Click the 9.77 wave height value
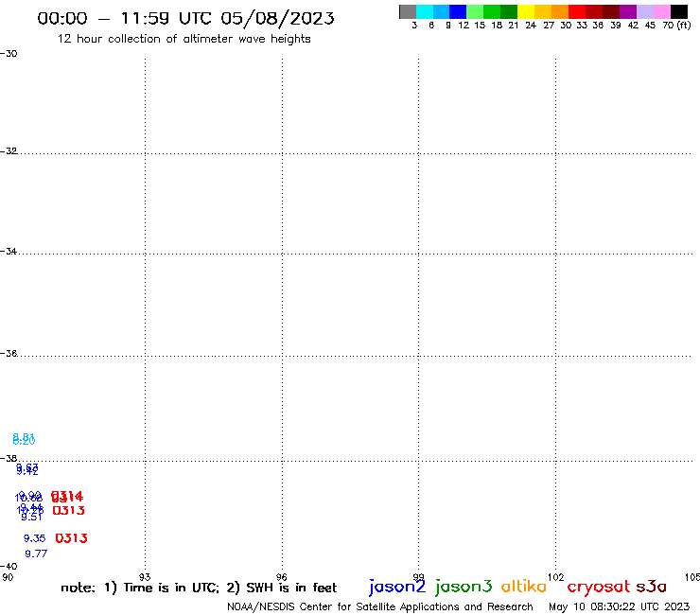The height and width of the screenshot is (615, 700). [x=36, y=553]
